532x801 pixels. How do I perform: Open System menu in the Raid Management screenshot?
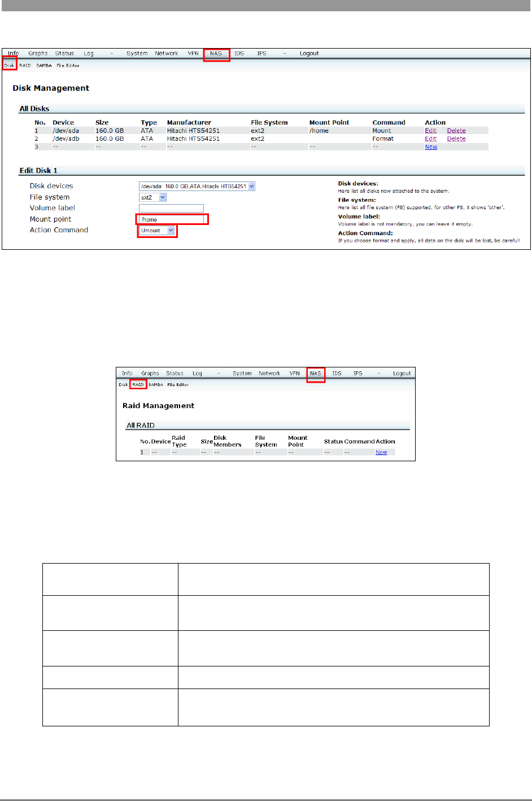coord(242,374)
